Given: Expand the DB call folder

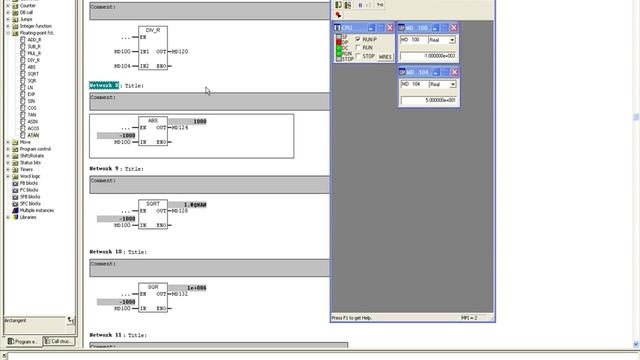Looking at the screenshot, I should pos(8,13).
